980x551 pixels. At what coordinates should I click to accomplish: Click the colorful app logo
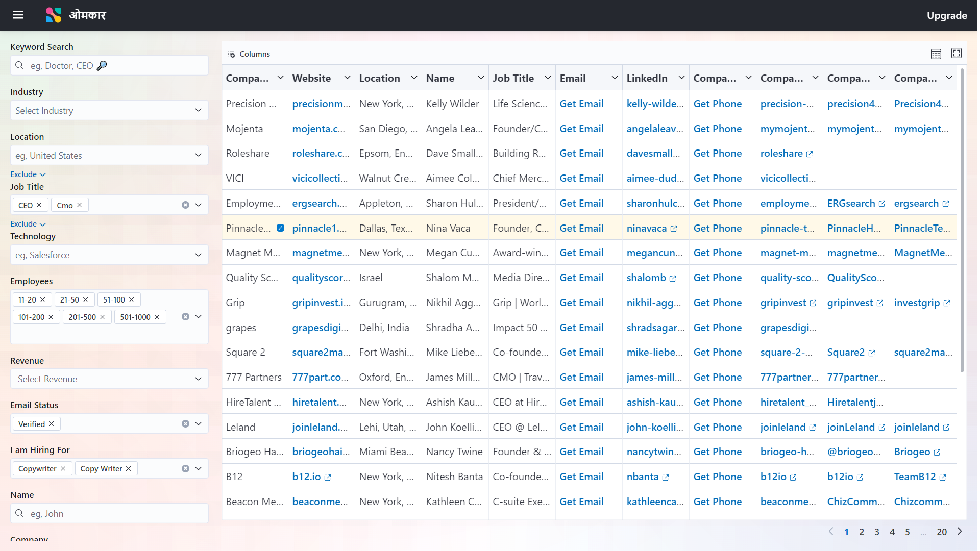point(53,15)
